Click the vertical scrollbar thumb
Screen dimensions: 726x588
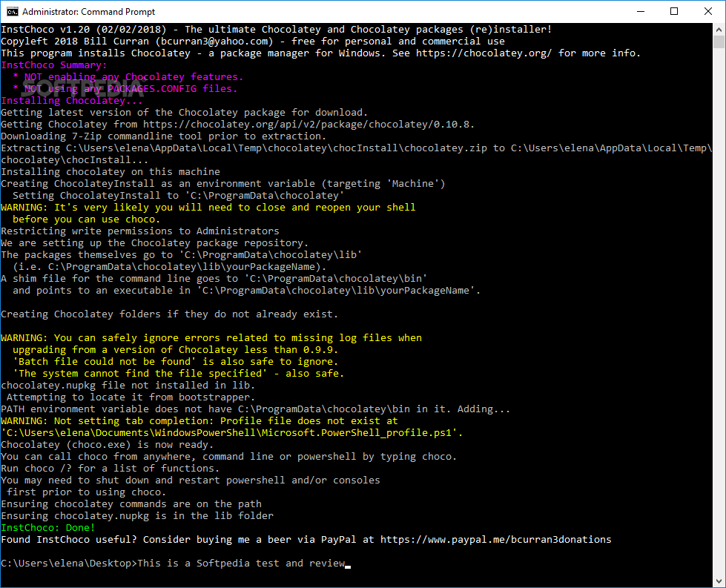719,42
